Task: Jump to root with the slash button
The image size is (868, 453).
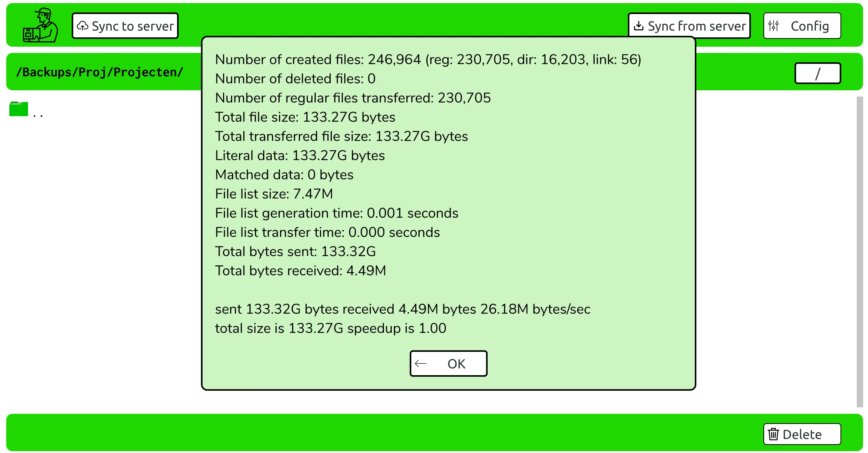Action: (817, 73)
